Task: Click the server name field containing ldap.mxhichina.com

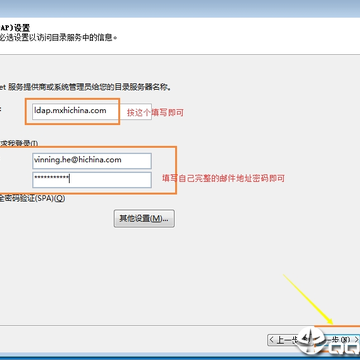Action: 92,111
